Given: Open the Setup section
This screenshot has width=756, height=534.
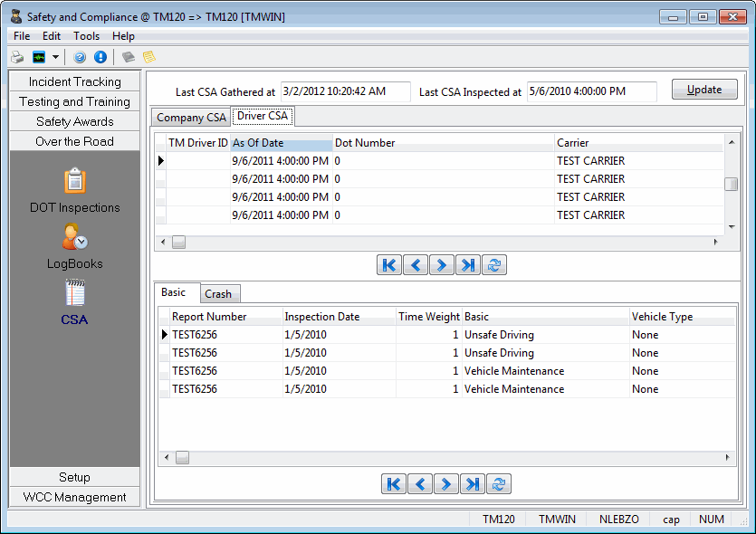Looking at the screenshot, I should 75,477.
